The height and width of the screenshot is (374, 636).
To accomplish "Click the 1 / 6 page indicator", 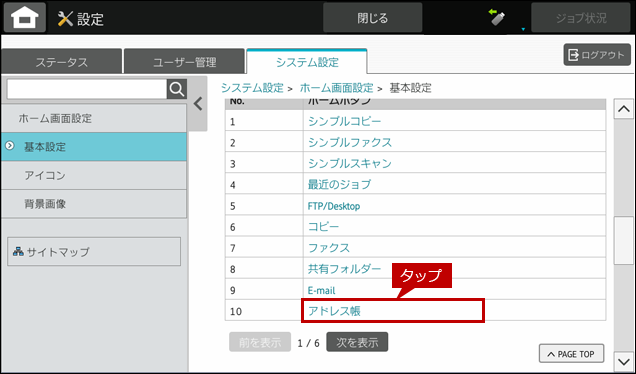I will coord(308,343).
